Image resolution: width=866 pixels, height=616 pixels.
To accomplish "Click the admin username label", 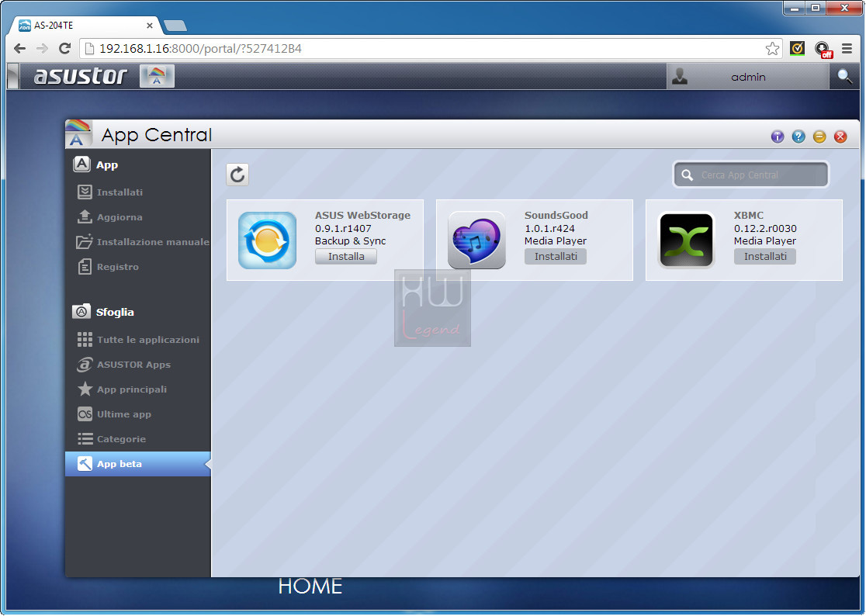I will tap(748, 77).
